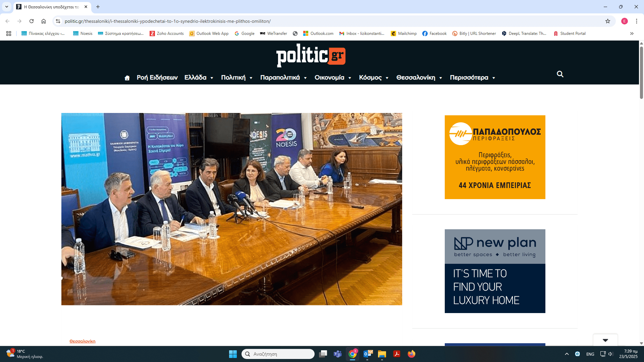Reload the page using refresh icon
The image size is (644, 362).
32,21
